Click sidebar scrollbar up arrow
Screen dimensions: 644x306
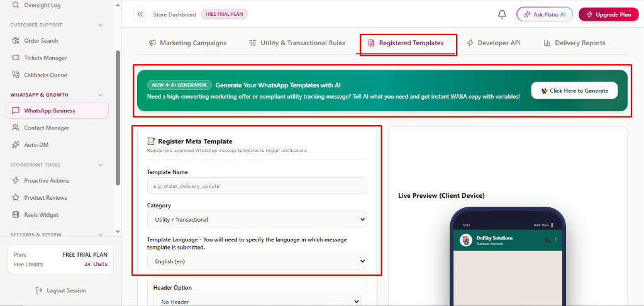pyautogui.click(x=118, y=5)
